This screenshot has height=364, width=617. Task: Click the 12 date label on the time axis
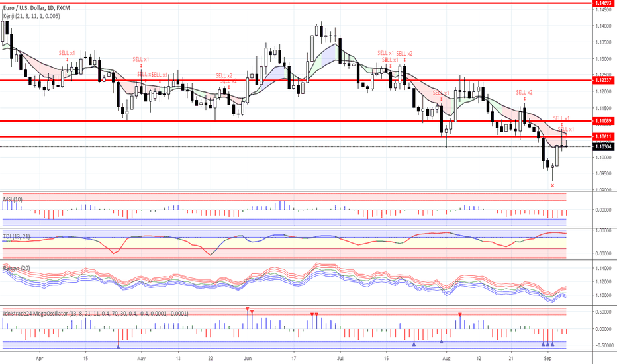click(x=479, y=359)
